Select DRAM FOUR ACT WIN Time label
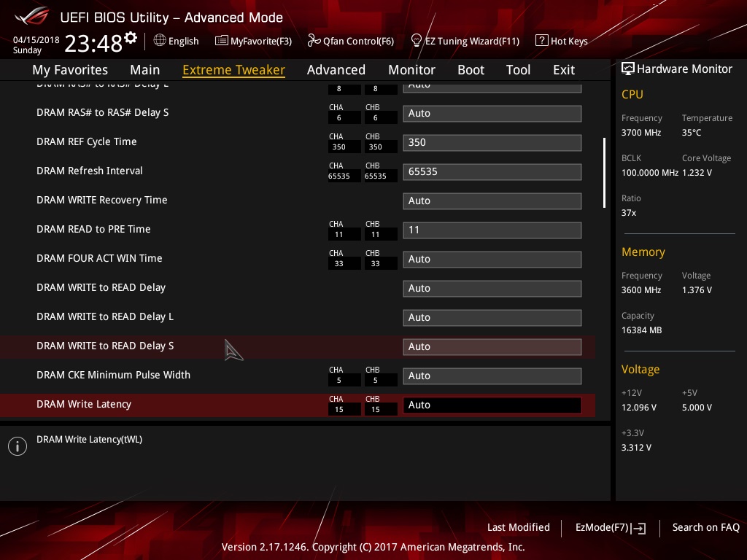Viewport: 747px width, 560px height. pos(99,258)
